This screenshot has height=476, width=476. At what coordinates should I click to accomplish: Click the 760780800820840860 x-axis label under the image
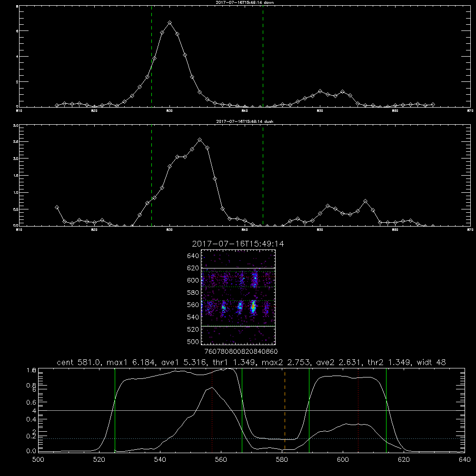click(x=241, y=352)
